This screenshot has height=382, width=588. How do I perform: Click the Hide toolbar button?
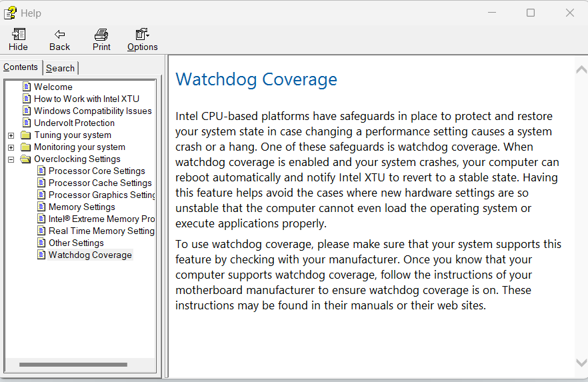(19, 39)
